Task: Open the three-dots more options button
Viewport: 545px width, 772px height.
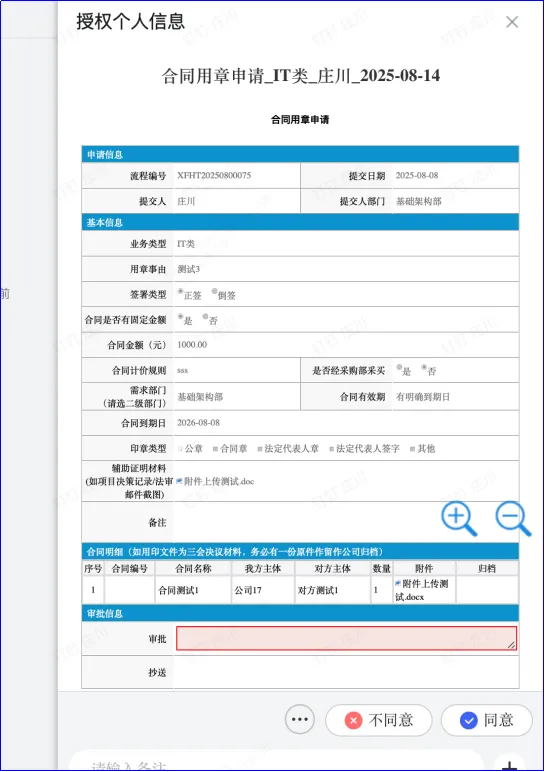Action: 299,719
